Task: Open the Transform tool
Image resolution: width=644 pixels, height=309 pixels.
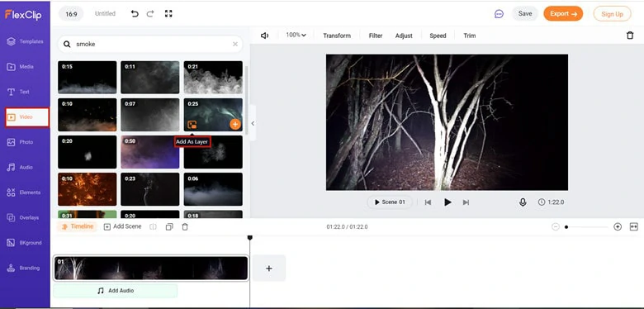Action: (x=337, y=36)
